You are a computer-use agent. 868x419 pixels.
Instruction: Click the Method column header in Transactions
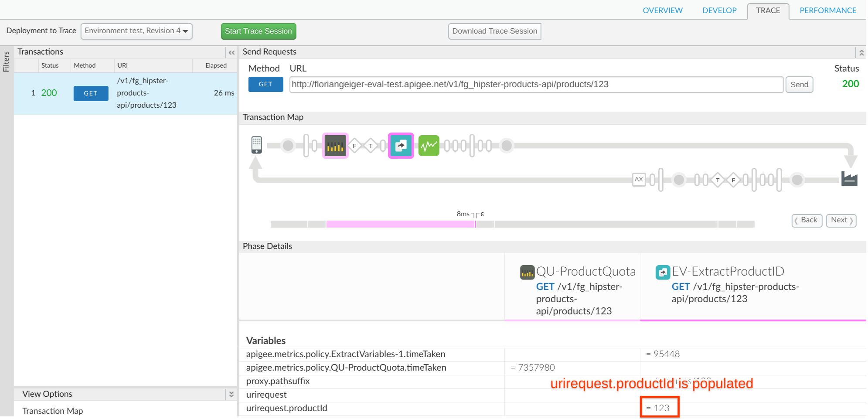(85, 65)
